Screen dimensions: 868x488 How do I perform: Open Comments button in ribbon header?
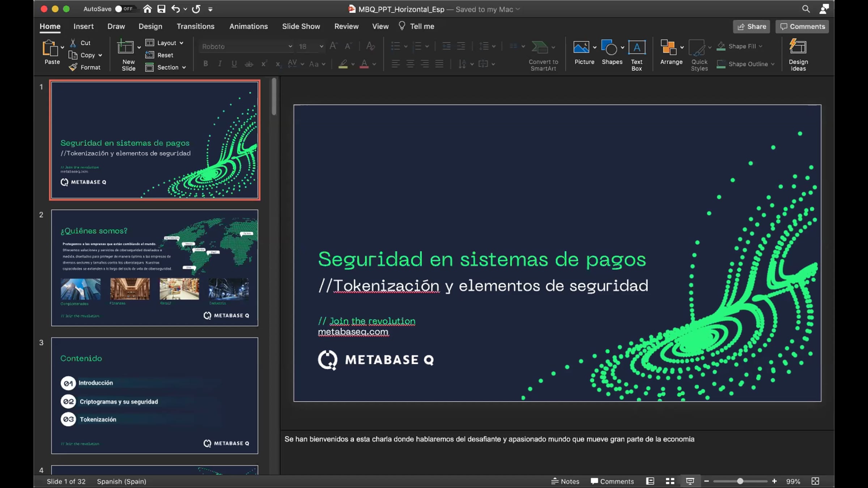coord(802,26)
